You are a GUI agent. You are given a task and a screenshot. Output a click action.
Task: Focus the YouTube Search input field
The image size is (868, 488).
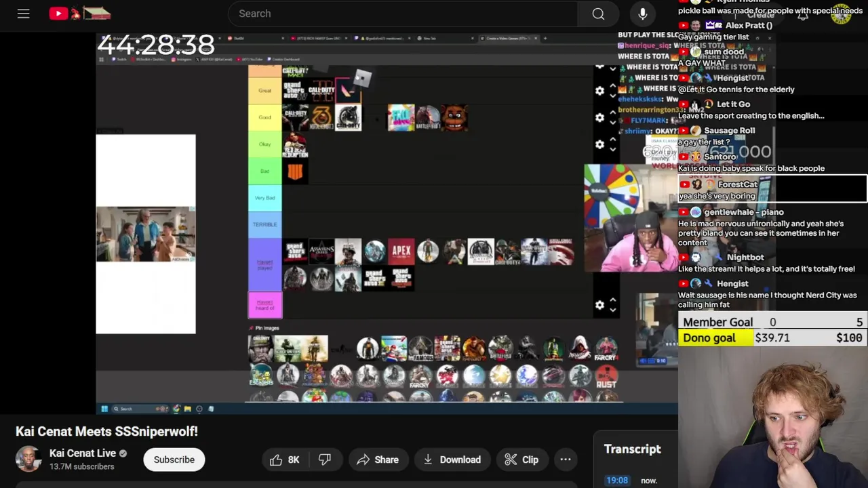[x=403, y=14]
